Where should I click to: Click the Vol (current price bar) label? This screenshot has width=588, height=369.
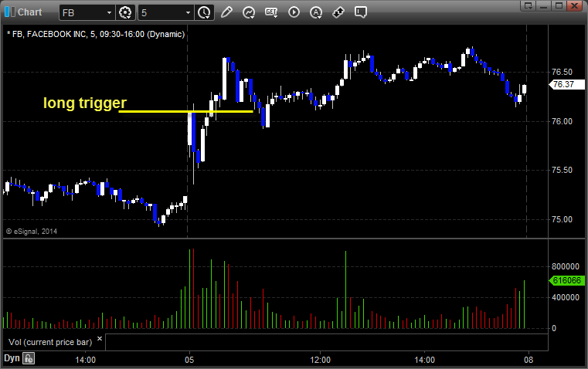[50, 342]
